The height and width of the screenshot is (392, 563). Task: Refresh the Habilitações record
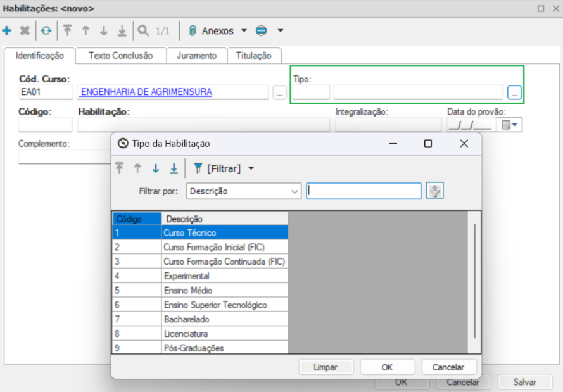[x=46, y=31]
